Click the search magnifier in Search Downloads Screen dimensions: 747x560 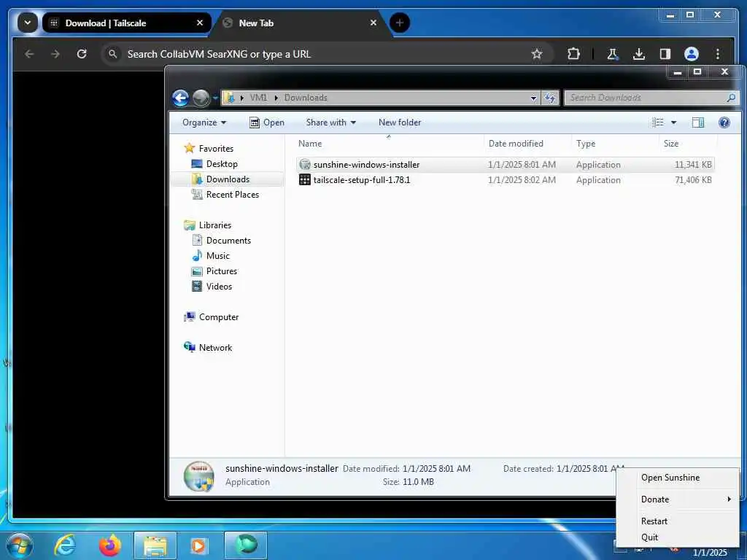click(731, 98)
